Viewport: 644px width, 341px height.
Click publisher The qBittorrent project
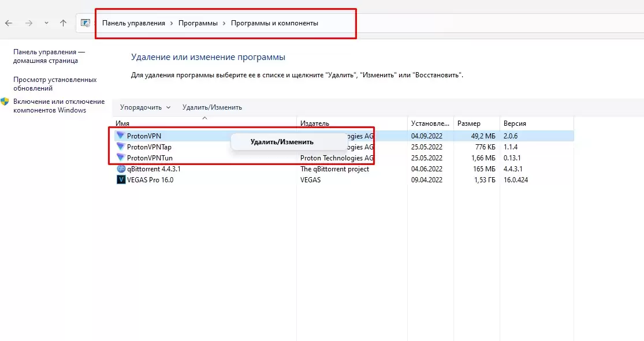[335, 169]
